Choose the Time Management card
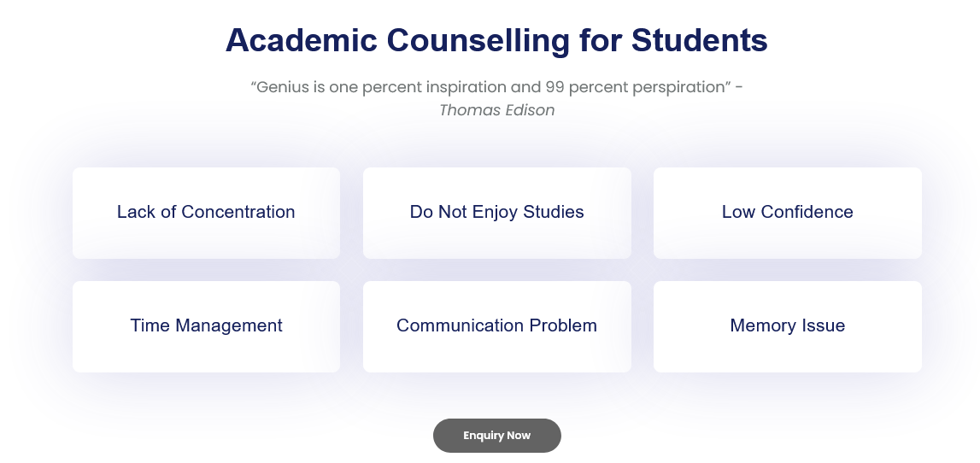 tap(206, 326)
